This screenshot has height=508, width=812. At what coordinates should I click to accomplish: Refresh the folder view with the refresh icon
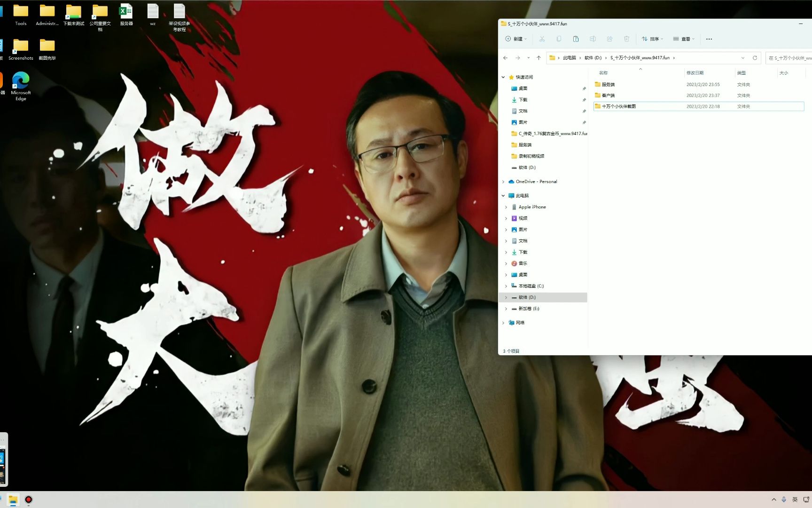[755, 57]
